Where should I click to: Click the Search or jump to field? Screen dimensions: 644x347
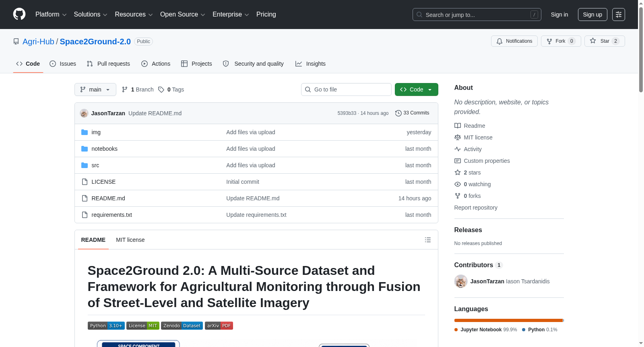477,15
